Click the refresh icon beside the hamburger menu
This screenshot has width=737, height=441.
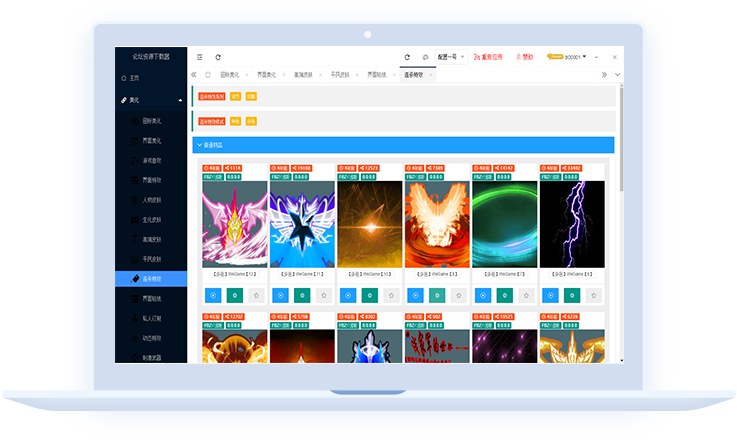pyautogui.click(x=218, y=57)
